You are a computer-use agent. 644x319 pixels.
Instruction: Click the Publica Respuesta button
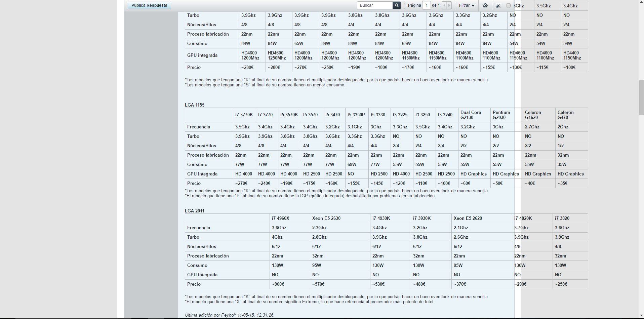(x=149, y=5)
